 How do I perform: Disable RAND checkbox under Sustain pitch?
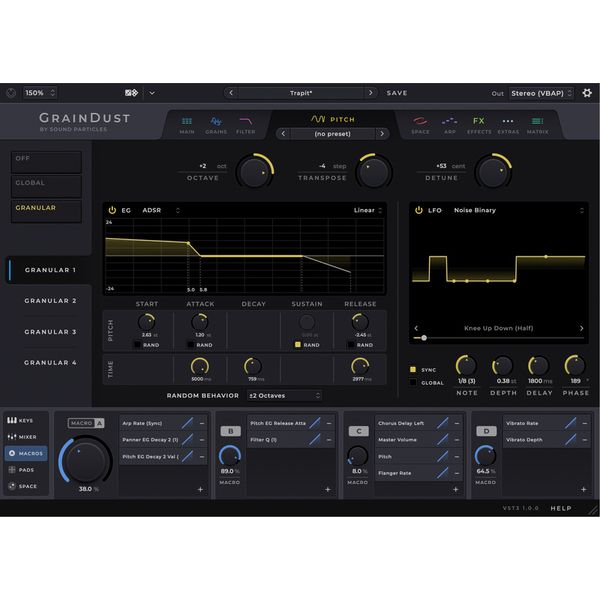[x=298, y=344]
